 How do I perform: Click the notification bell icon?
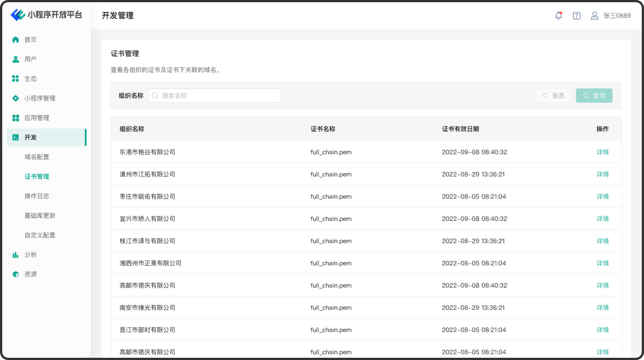(x=559, y=16)
